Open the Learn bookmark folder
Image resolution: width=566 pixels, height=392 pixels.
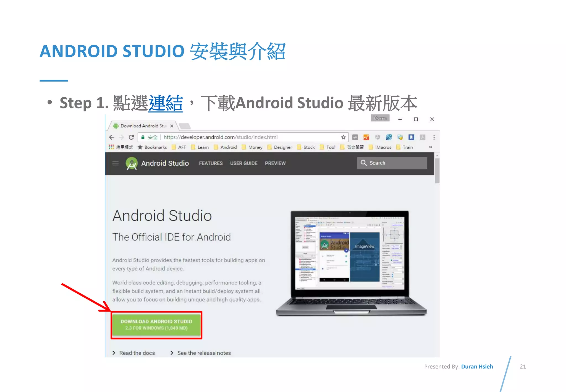pos(200,147)
